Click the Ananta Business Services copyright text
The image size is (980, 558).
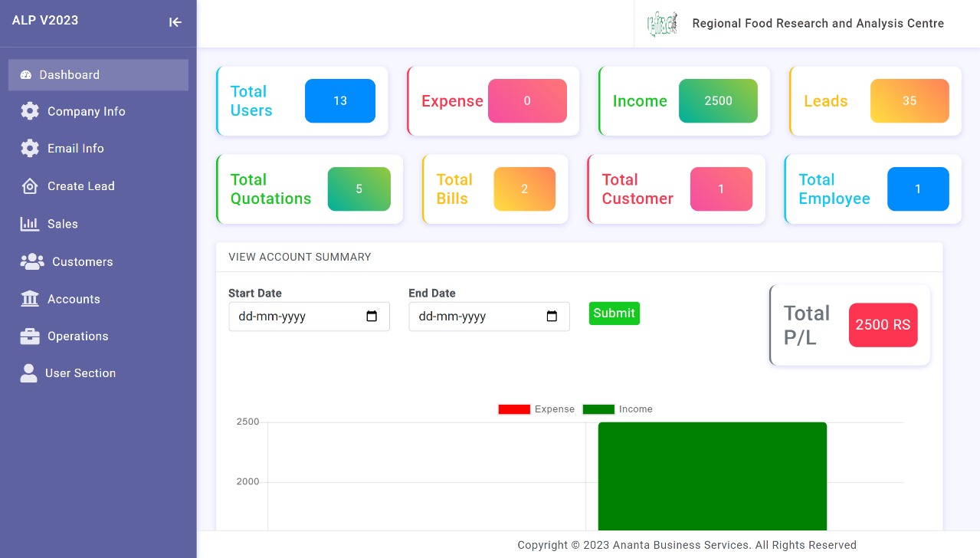[x=687, y=546]
